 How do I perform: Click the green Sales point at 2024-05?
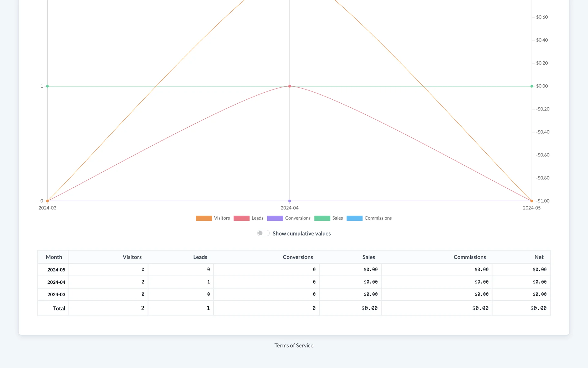[532, 86]
